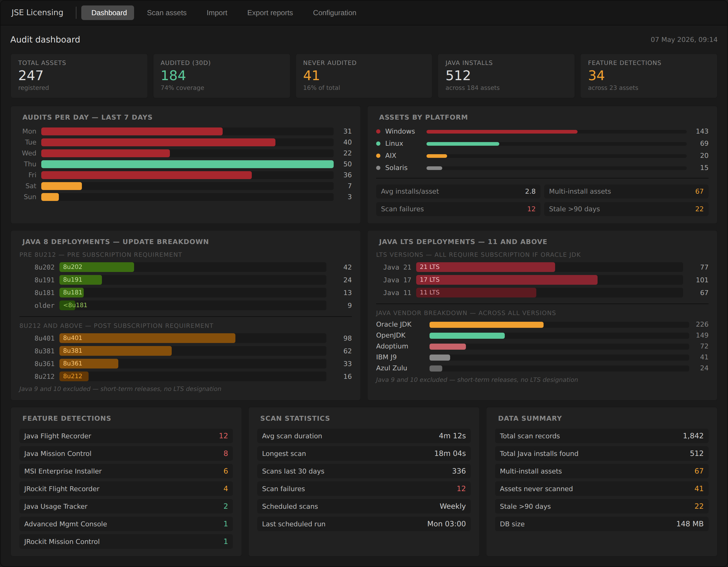728x567 pixels.
Task: Select the Audited (30D) 184 card
Action: (222, 76)
